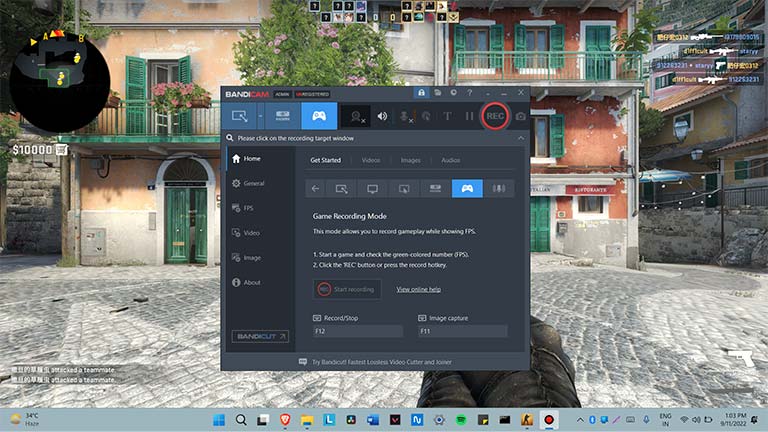Open the taskbar clock showing 1:03 PM
The image size is (768, 432).
point(733,419)
